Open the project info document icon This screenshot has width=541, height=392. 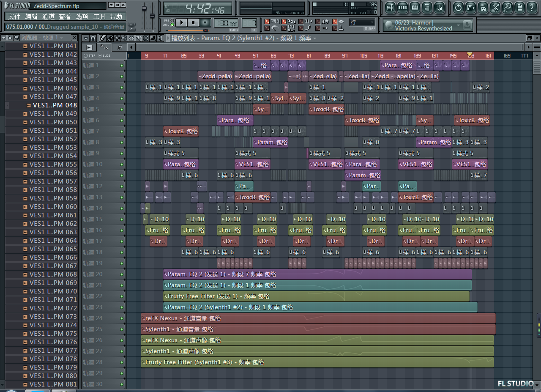519,8
